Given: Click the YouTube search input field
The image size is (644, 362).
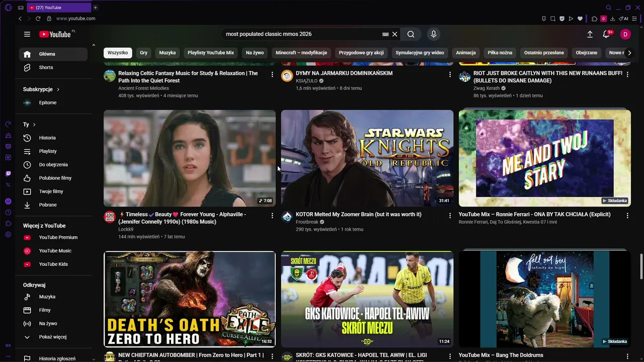Looking at the screenshot, I should (302, 34).
